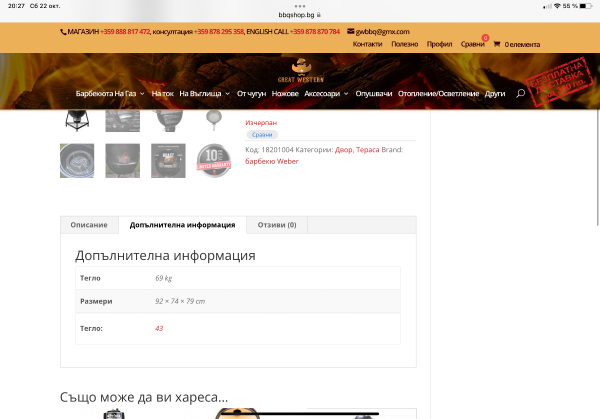Expand the На Въглища submenu arrow
This screenshot has width=600, height=419.
pyautogui.click(x=227, y=94)
